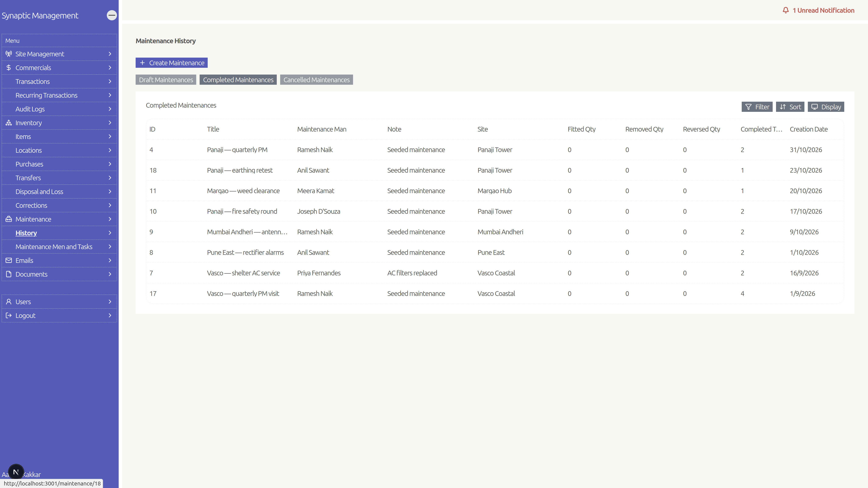The height and width of the screenshot is (488, 868).
Task: Click Joseph D'Souza cell
Action: click(319, 212)
